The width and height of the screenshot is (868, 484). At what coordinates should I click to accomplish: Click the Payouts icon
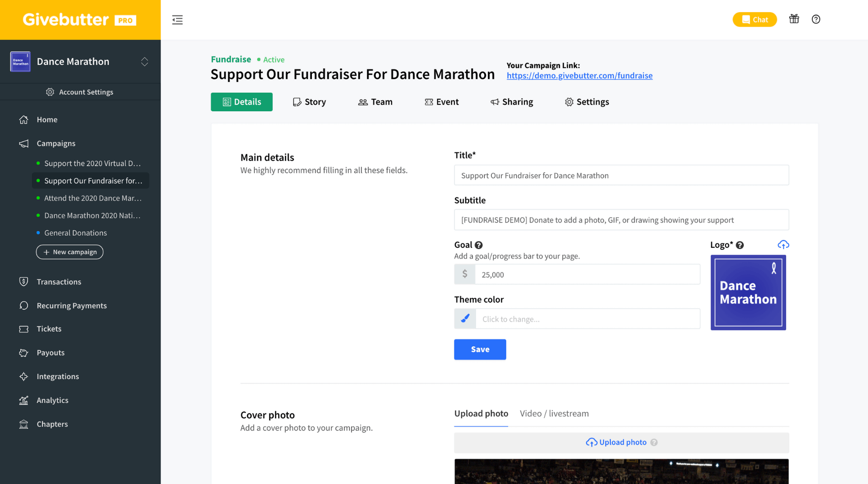click(x=24, y=353)
